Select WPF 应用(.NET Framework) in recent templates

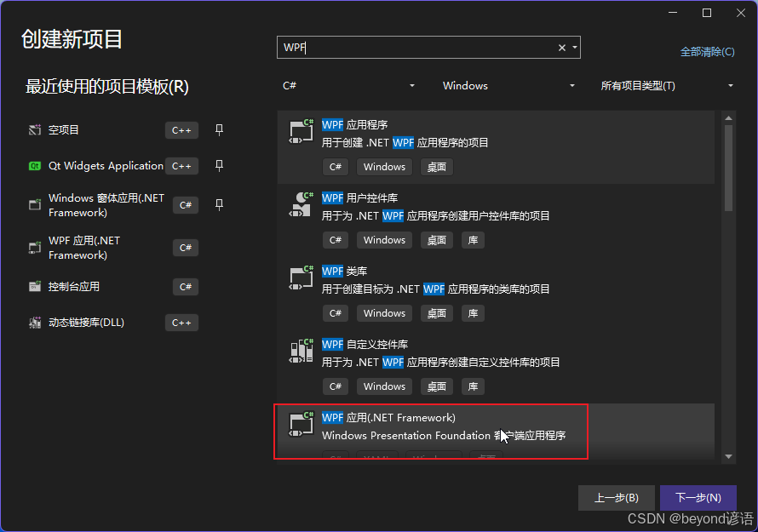click(84, 248)
